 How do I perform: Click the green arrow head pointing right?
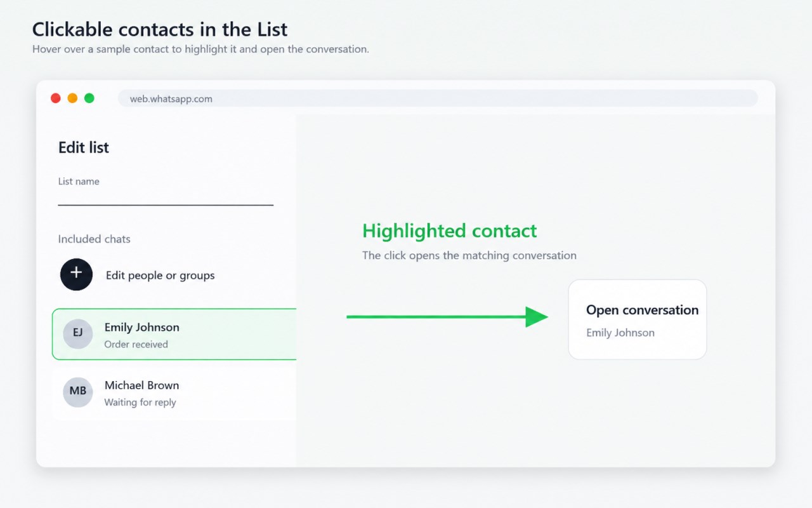[537, 316]
